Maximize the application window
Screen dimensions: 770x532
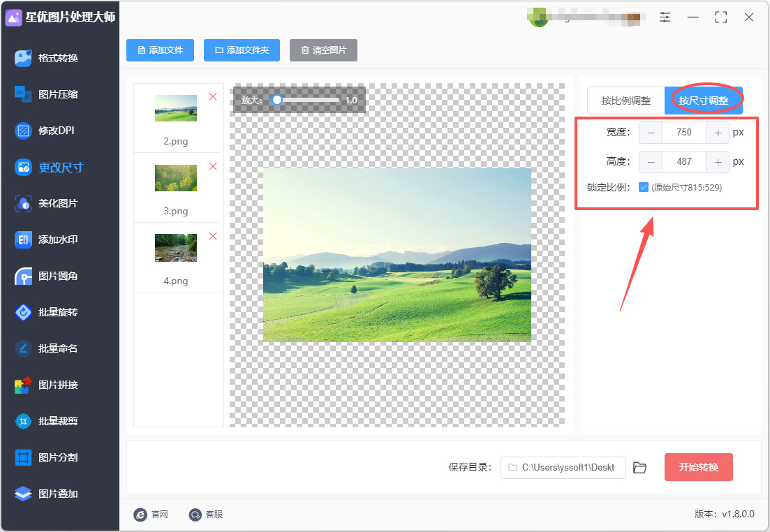(721, 17)
